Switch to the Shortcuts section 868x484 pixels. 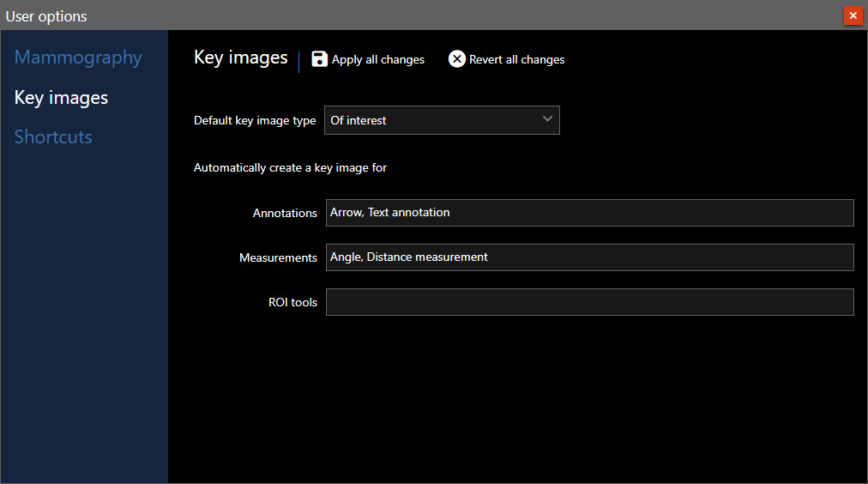[53, 137]
